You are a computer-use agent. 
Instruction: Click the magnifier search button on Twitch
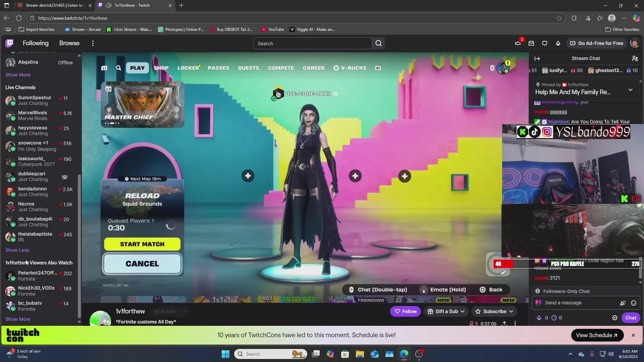[x=378, y=43]
